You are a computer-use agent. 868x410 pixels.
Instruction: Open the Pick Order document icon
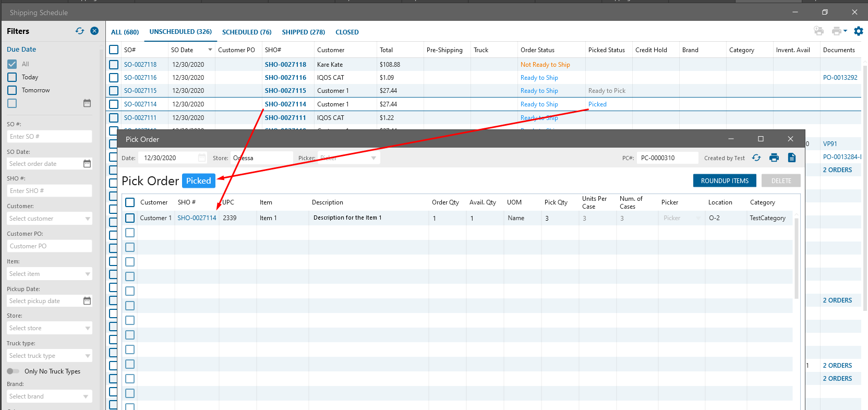click(x=791, y=158)
